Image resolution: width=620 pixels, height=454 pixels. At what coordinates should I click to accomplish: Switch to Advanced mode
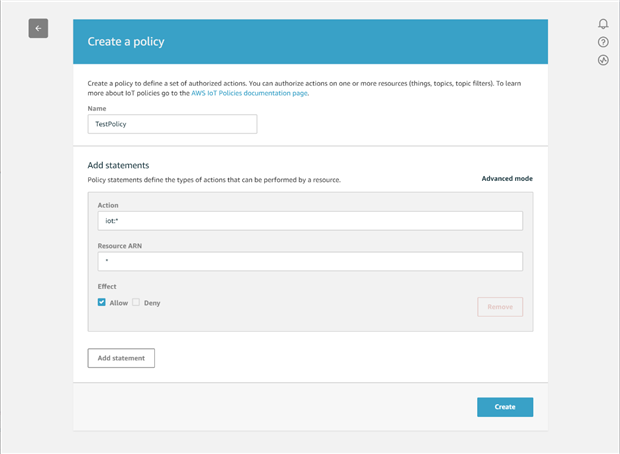pos(507,179)
